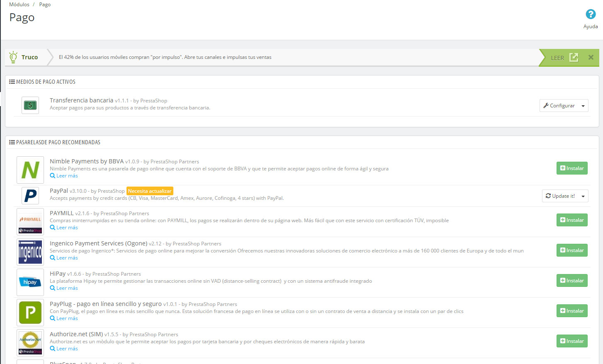Click the Nimble Payments by BBVA title
This screenshot has width=603, height=364.
[87, 161]
